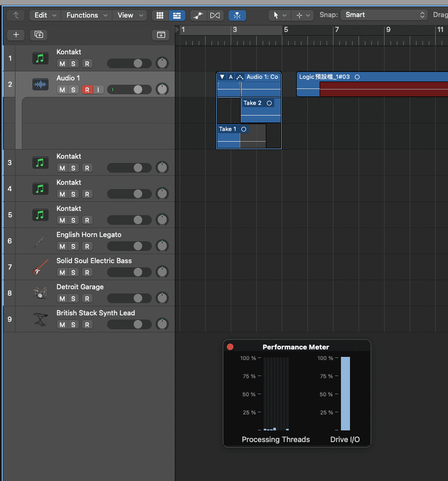Screen dimensions: 448x481
Task: Toggle input monitoring on Audio 1
Action: (98, 89)
